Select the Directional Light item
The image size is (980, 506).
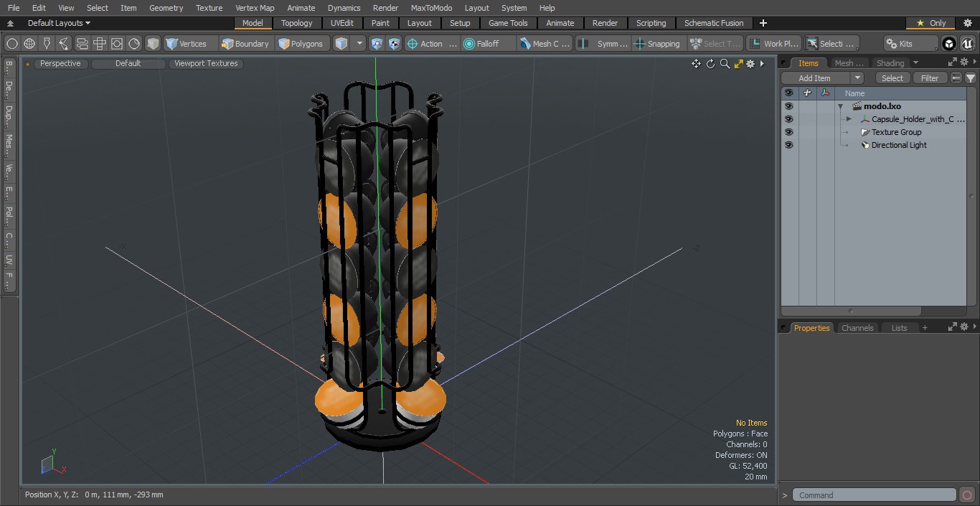click(x=899, y=145)
